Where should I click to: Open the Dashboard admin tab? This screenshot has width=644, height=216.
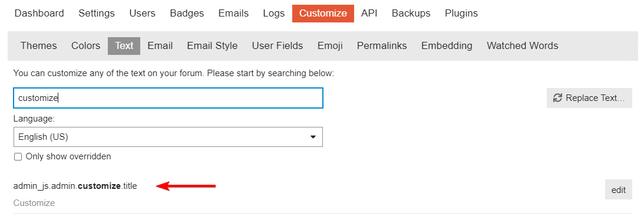tap(39, 13)
